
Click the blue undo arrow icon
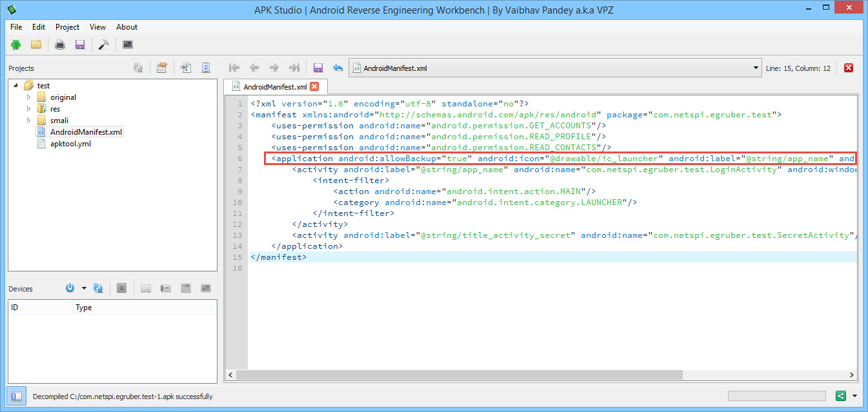pyautogui.click(x=338, y=68)
